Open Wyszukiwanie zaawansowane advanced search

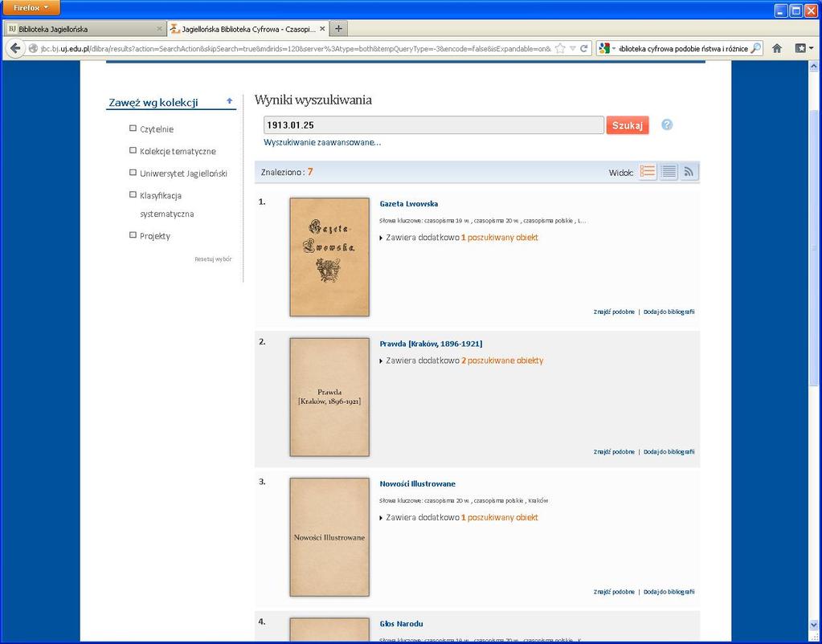click(322, 142)
